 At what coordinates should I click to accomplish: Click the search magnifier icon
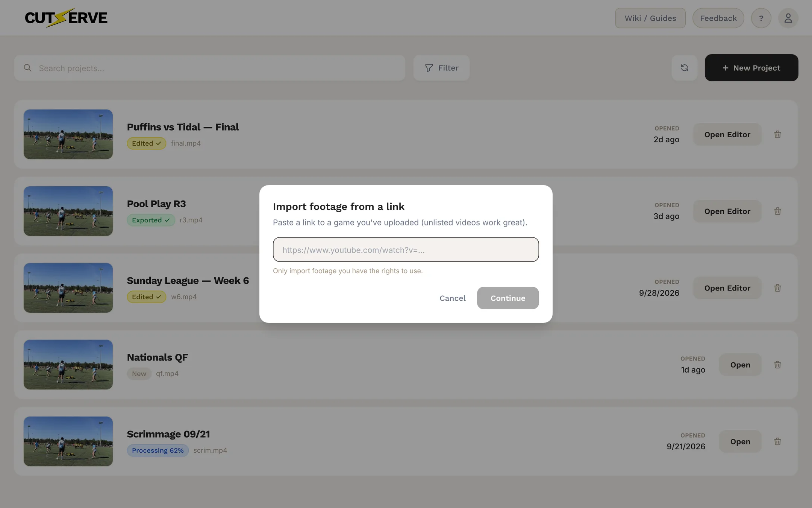pyautogui.click(x=27, y=68)
